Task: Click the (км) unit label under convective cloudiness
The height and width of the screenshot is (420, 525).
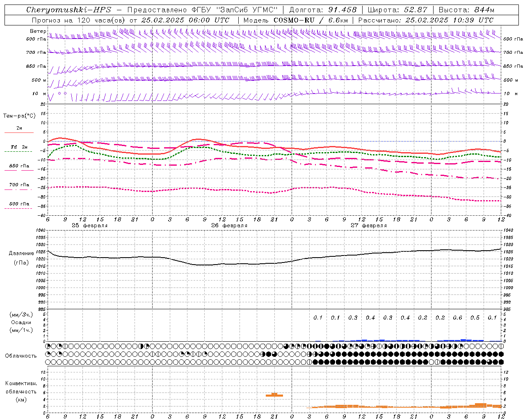Action: (21, 399)
